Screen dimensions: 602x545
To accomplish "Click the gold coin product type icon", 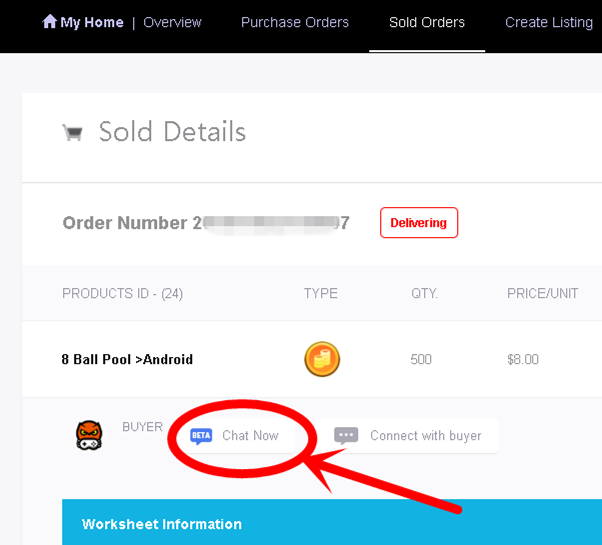I will pos(322,359).
